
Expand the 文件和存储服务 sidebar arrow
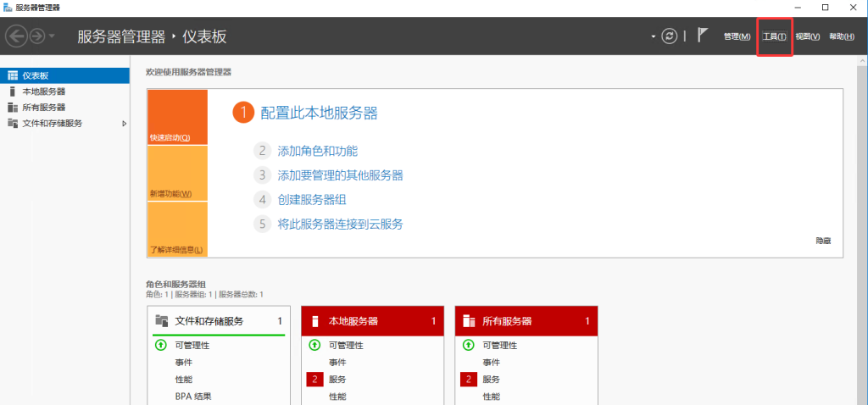point(125,124)
